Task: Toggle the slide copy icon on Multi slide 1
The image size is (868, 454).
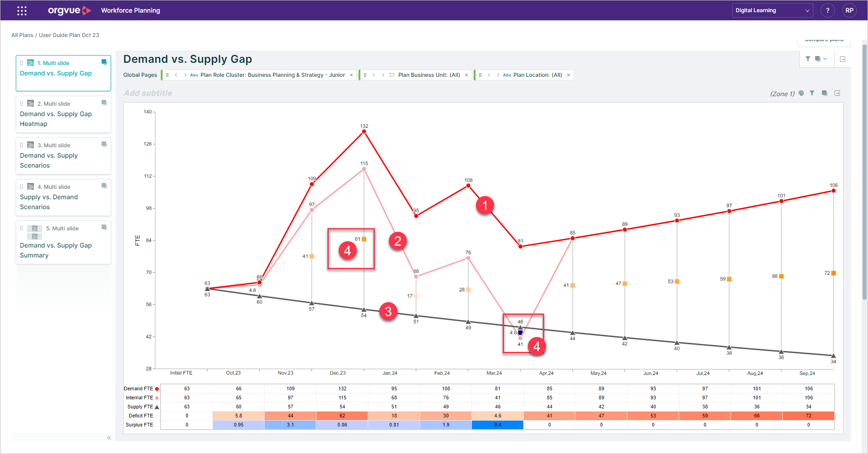Action: (x=104, y=61)
